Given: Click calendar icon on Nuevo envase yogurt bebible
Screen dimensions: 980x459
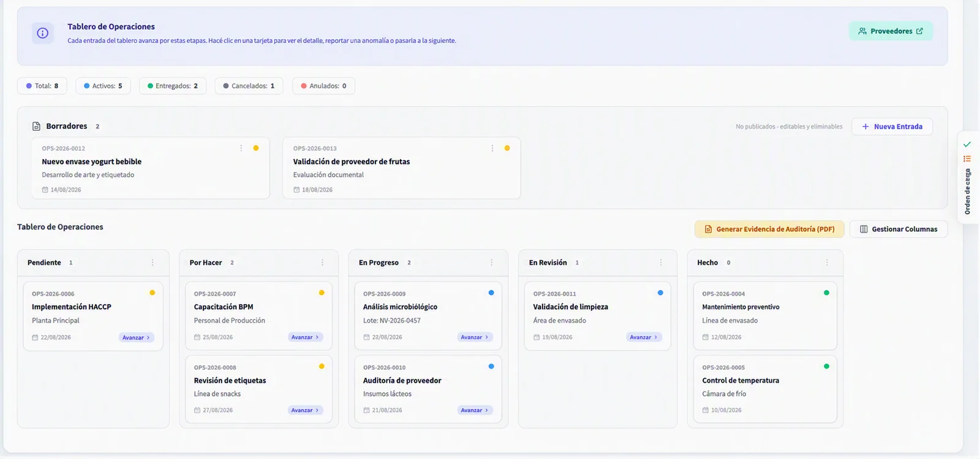Looking at the screenshot, I should 45,190.
